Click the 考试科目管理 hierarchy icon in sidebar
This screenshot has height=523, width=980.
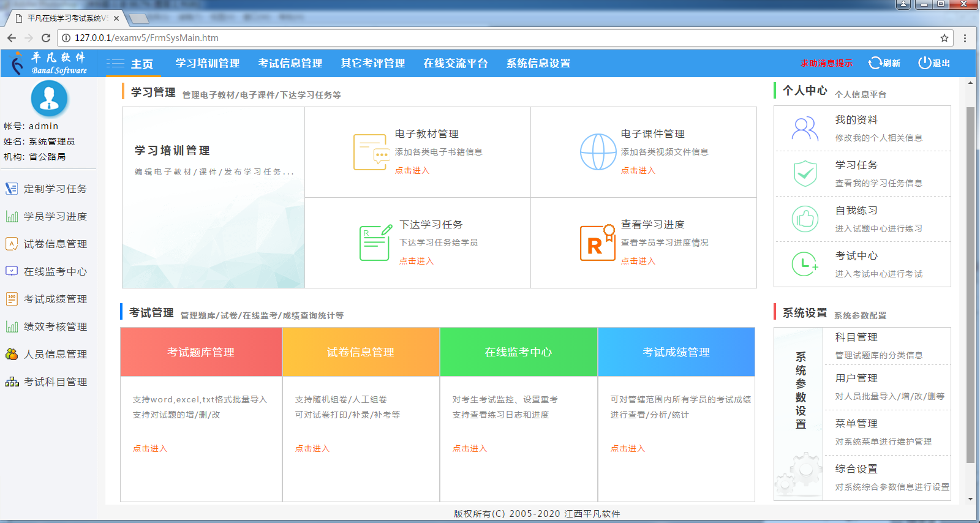tap(12, 382)
